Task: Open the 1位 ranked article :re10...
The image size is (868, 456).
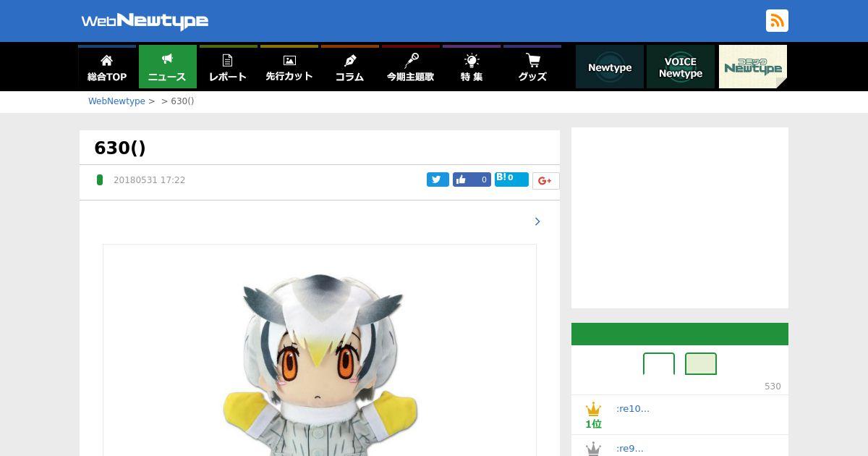Action: pyautogui.click(x=633, y=409)
